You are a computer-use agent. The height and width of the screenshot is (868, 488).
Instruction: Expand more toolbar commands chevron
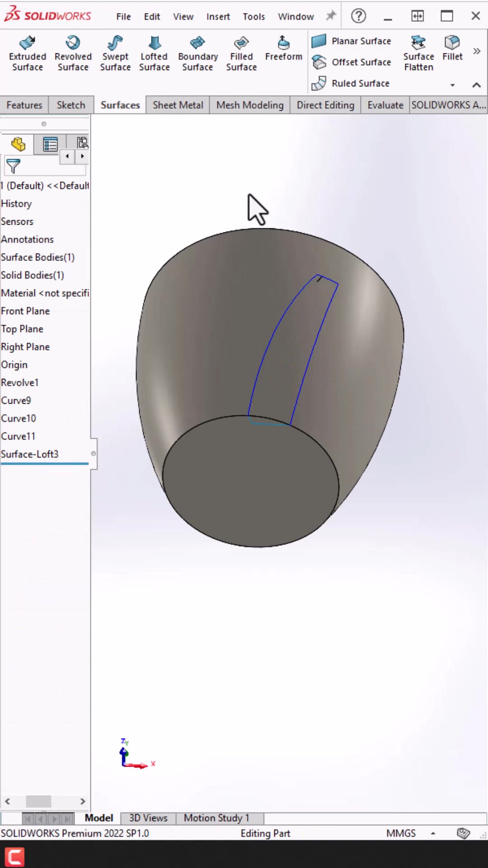(x=477, y=51)
